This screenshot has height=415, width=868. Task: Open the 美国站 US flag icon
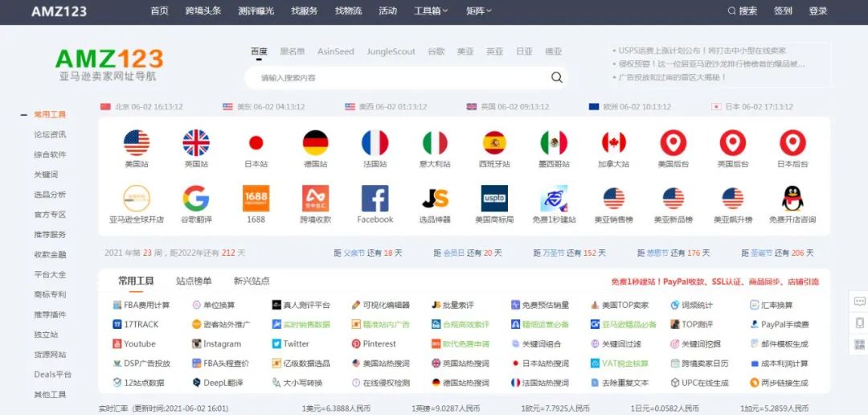click(x=136, y=143)
